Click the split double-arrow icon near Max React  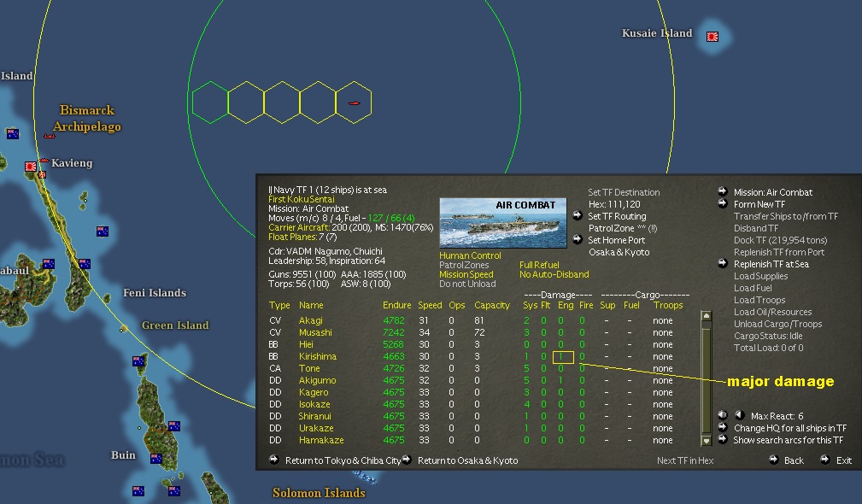point(723,415)
